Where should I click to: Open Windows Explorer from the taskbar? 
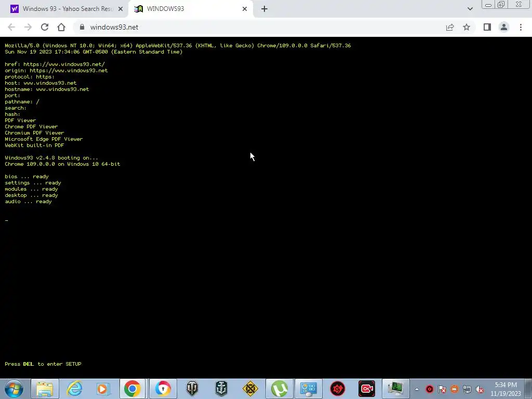tap(45, 389)
